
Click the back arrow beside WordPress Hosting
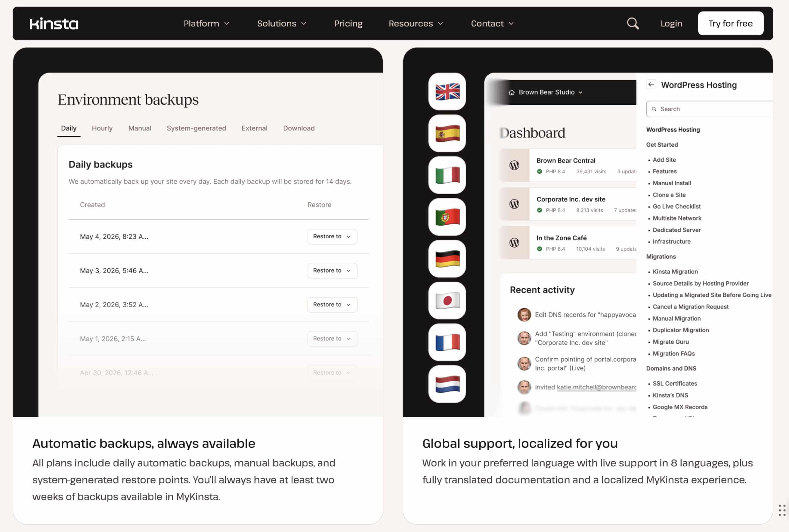pyautogui.click(x=651, y=85)
